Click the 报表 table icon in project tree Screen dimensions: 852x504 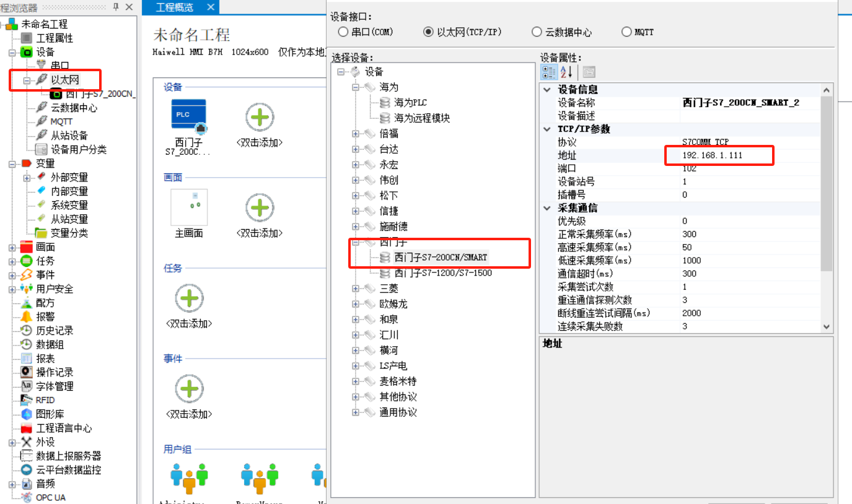click(27, 358)
